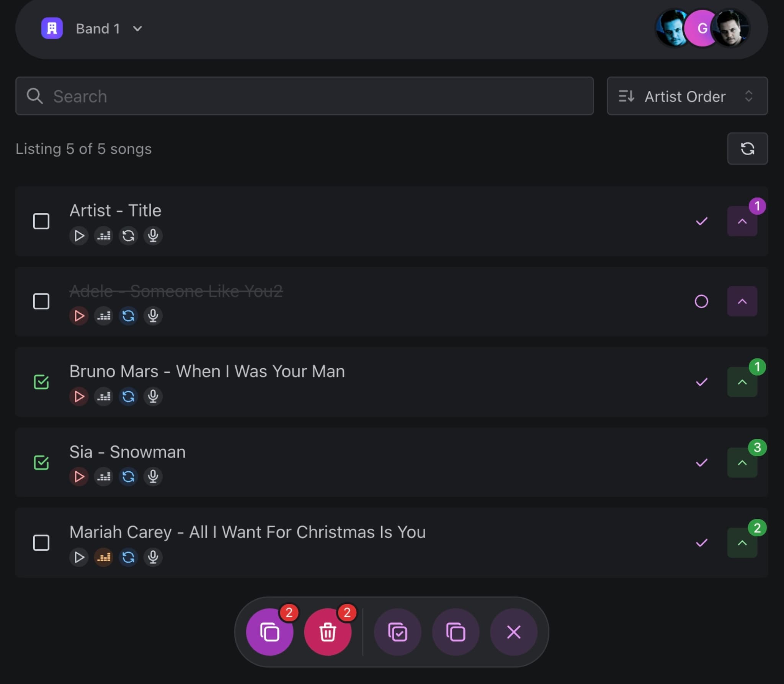Open the Artist Order sort dropdown
Screen dimensions: 784x684
tap(687, 96)
